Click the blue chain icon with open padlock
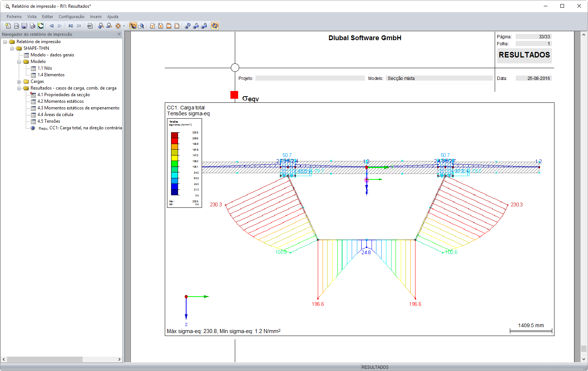Screen dimensions: 588x371 [x=196, y=26]
